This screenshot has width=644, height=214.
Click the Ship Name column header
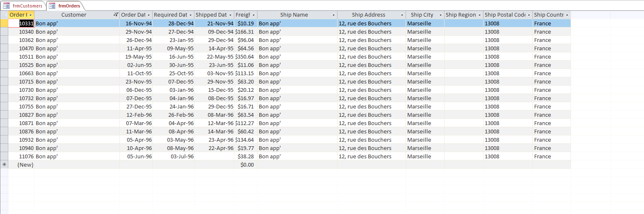(x=294, y=15)
